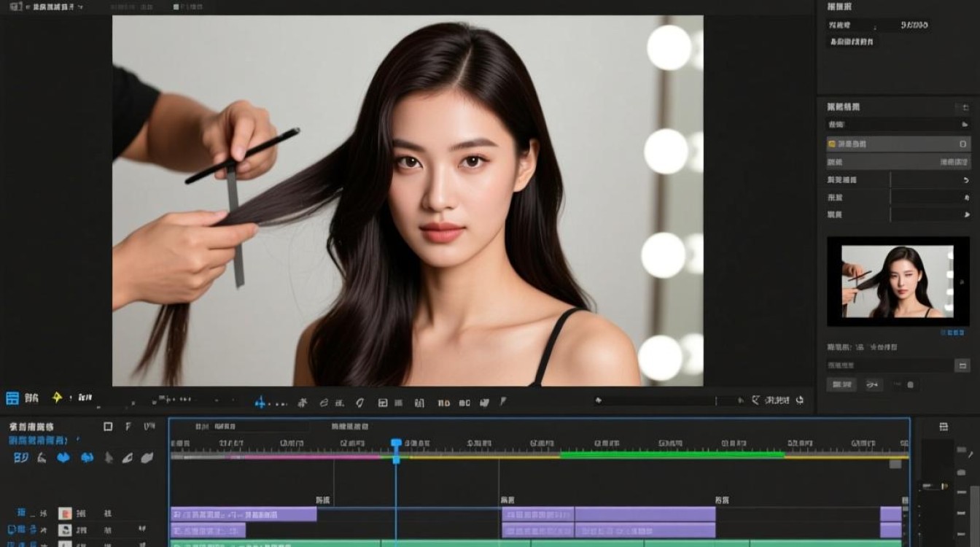Click the yellow star marker icon in the toolbar
This screenshot has width=980, height=547.
[57, 397]
